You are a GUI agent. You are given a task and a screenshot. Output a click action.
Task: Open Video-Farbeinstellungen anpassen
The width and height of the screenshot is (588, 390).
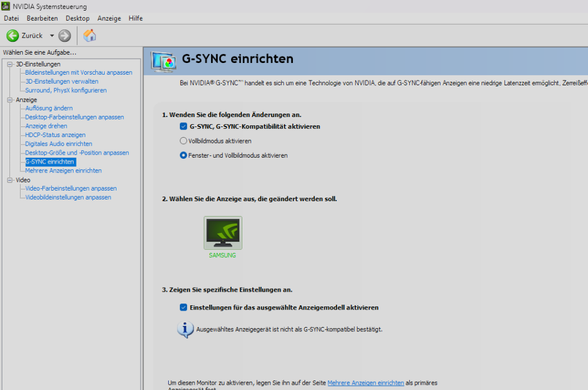pyautogui.click(x=71, y=188)
